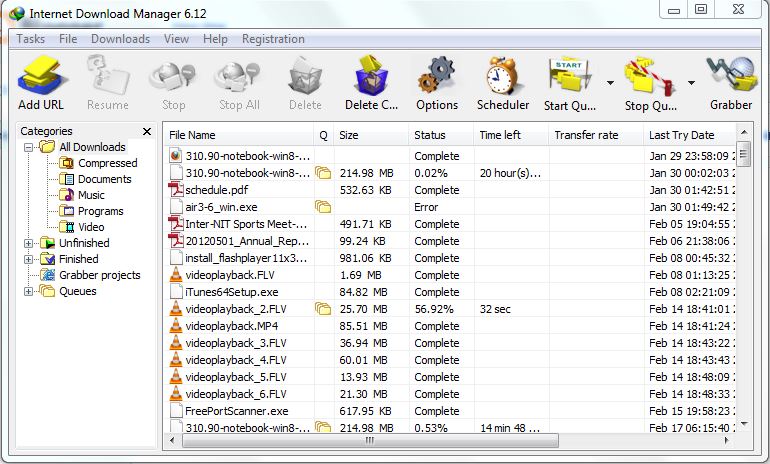This screenshot has width=770, height=464.
Task: Select the All Downloads category
Action: 92,147
